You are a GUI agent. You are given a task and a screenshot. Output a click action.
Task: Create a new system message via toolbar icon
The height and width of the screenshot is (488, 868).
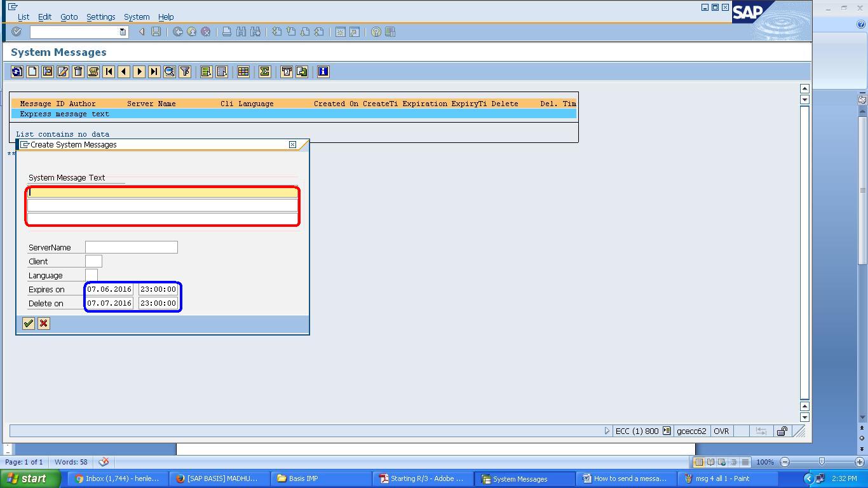coord(32,71)
